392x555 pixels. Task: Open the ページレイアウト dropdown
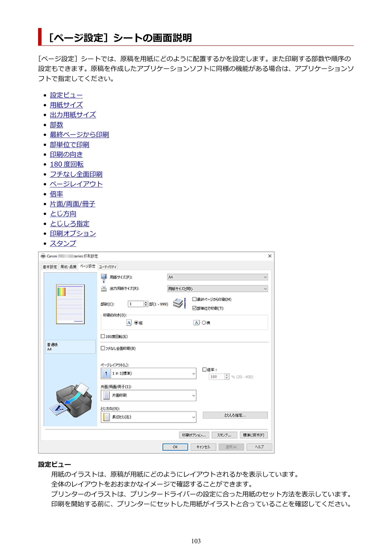(x=149, y=374)
